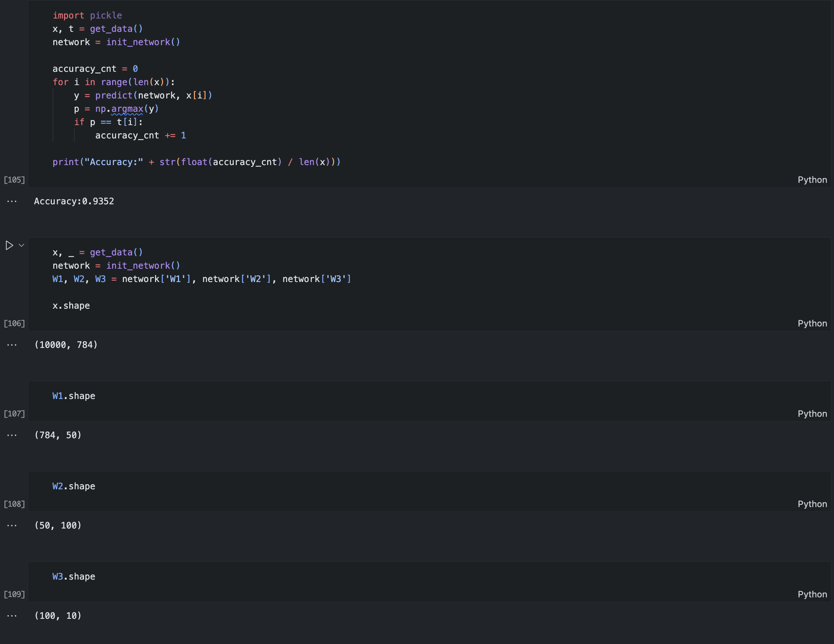The width and height of the screenshot is (834, 644).
Task: Click the for i in range(len(x)) line
Action: (x=114, y=82)
